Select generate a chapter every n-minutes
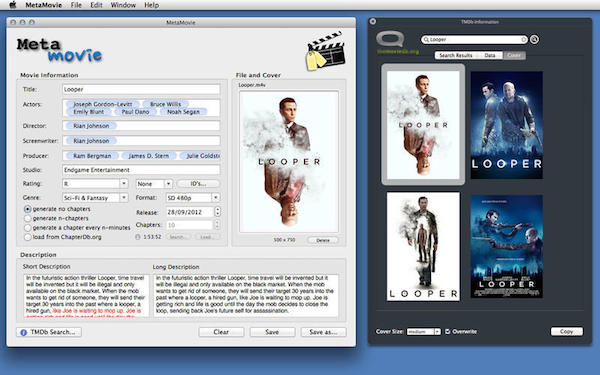 [28, 228]
